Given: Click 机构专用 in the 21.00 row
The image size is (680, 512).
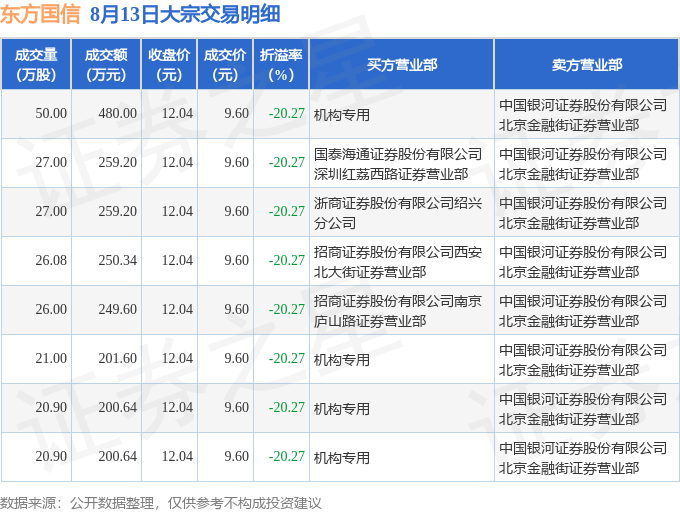Looking at the screenshot, I should coord(342,360).
